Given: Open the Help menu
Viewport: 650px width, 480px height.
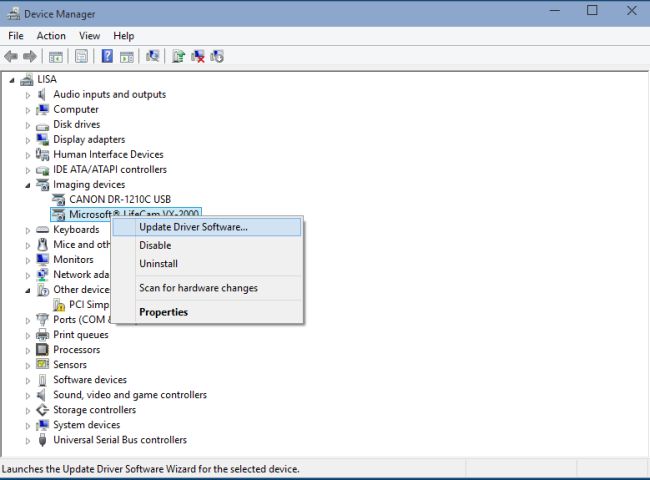Looking at the screenshot, I should coord(124,36).
